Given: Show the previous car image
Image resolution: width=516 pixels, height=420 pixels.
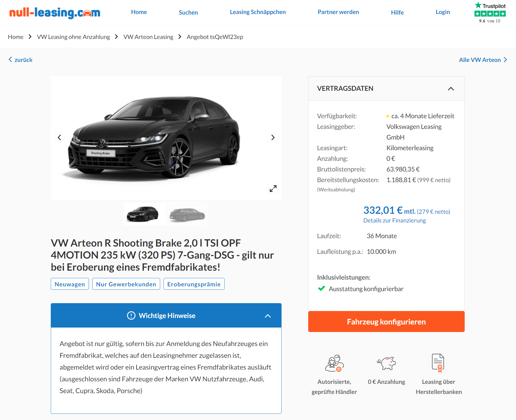Looking at the screenshot, I should click(x=59, y=137).
